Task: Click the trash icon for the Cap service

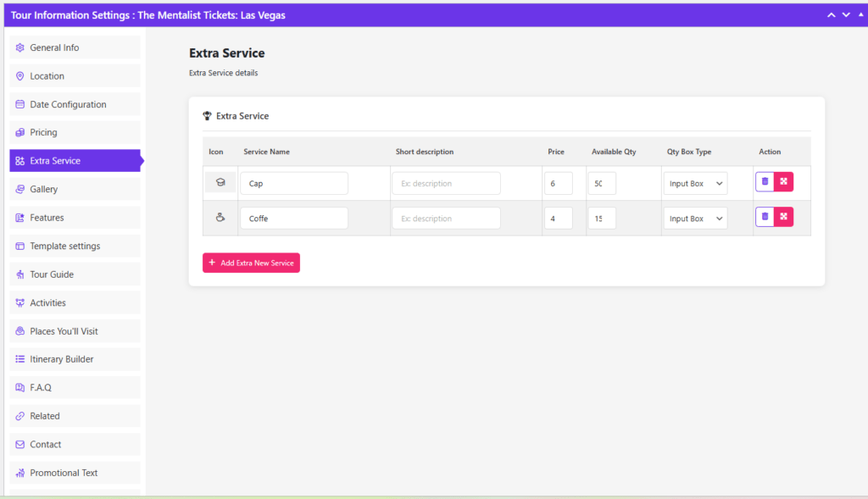Action: click(765, 181)
